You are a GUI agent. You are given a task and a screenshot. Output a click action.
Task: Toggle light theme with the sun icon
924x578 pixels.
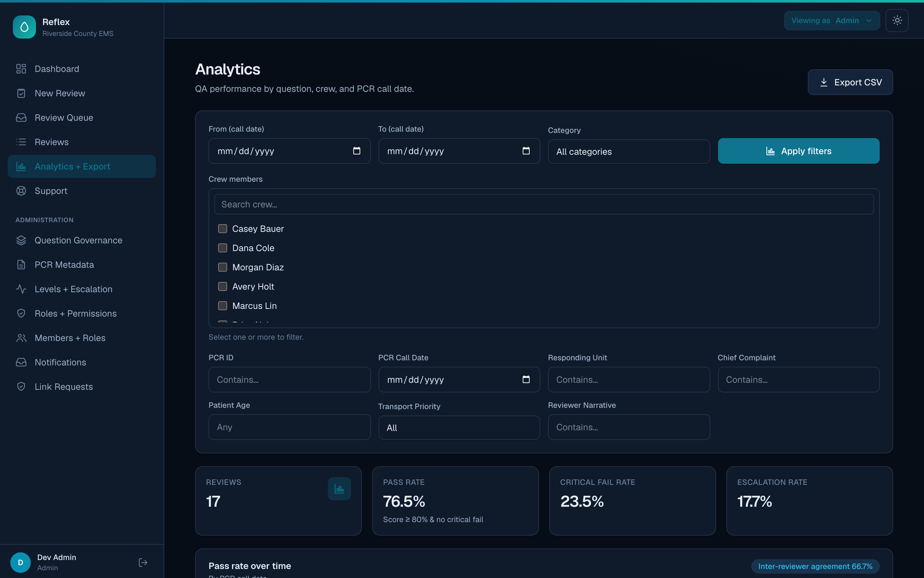(x=897, y=20)
